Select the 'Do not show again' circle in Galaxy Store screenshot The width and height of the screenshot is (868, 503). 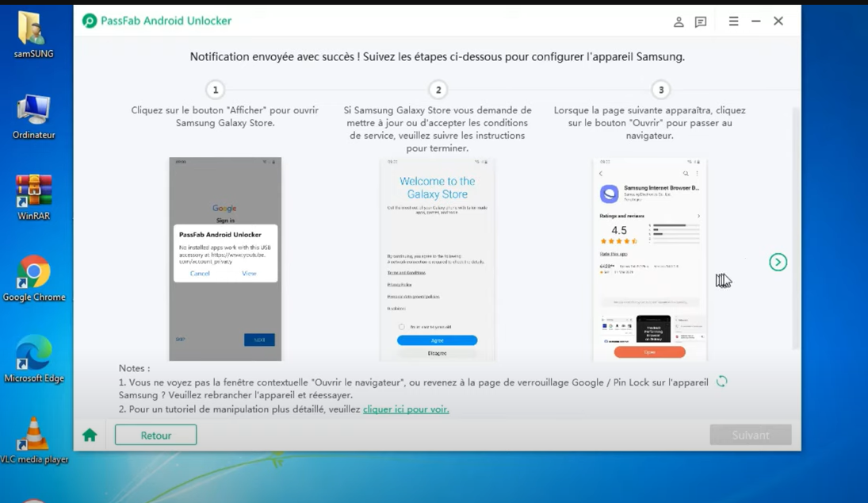point(402,326)
